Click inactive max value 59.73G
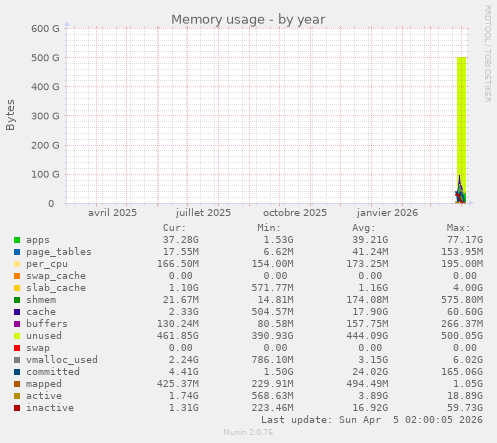The image size is (497, 443). click(465, 408)
